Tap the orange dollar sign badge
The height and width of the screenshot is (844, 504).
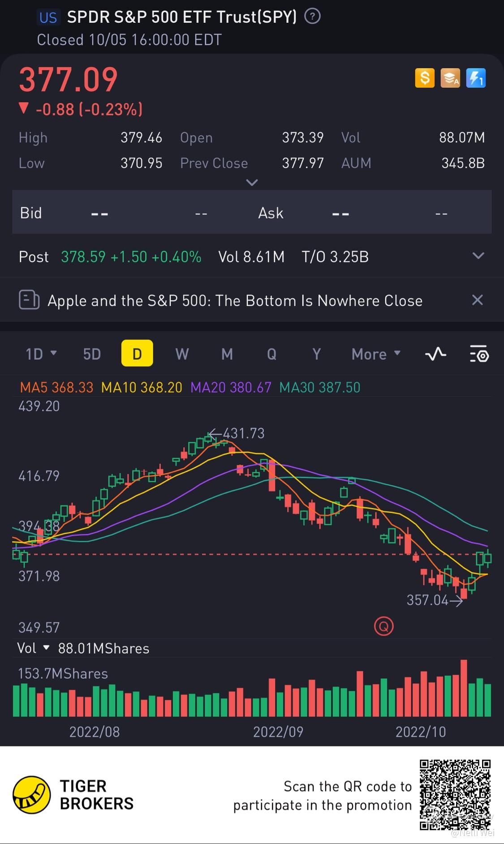425,78
